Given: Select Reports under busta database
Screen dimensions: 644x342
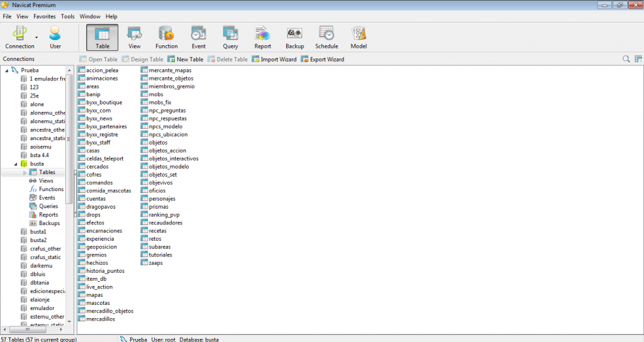Looking at the screenshot, I should pos(43,215).
